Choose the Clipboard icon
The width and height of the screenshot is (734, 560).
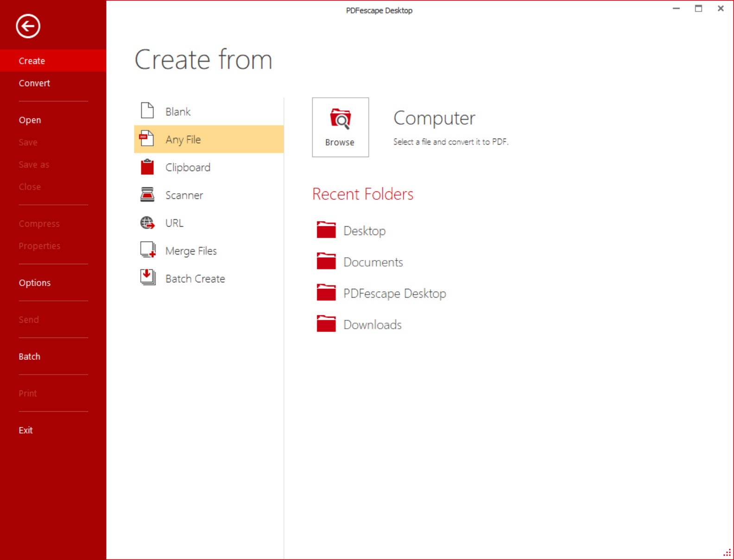[x=147, y=166]
